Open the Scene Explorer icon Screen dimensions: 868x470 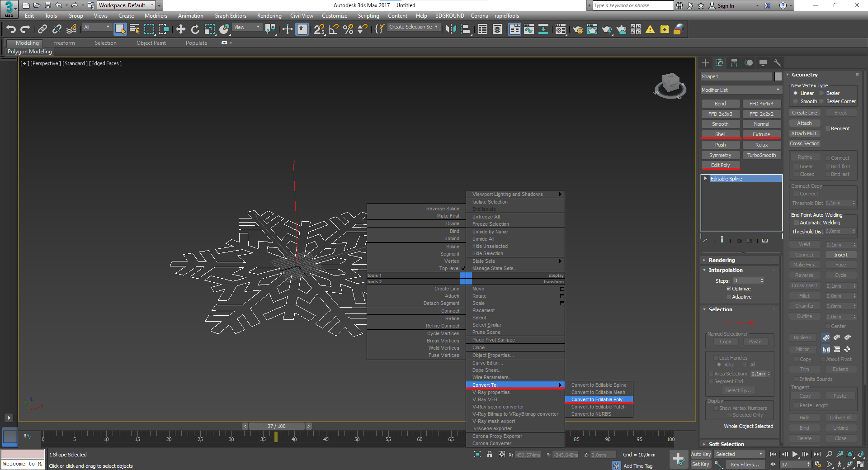[483, 29]
